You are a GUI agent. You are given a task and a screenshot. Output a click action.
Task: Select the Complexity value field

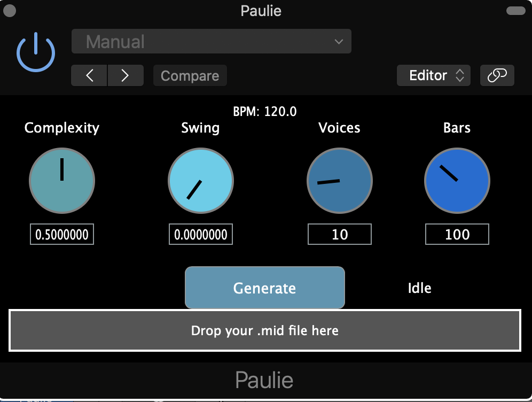point(62,235)
